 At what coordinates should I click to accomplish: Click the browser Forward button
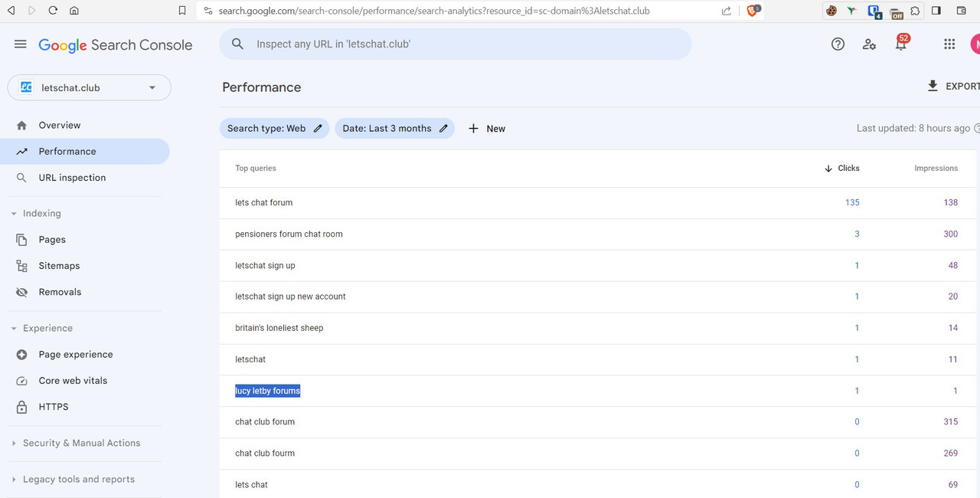click(x=31, y=11)
